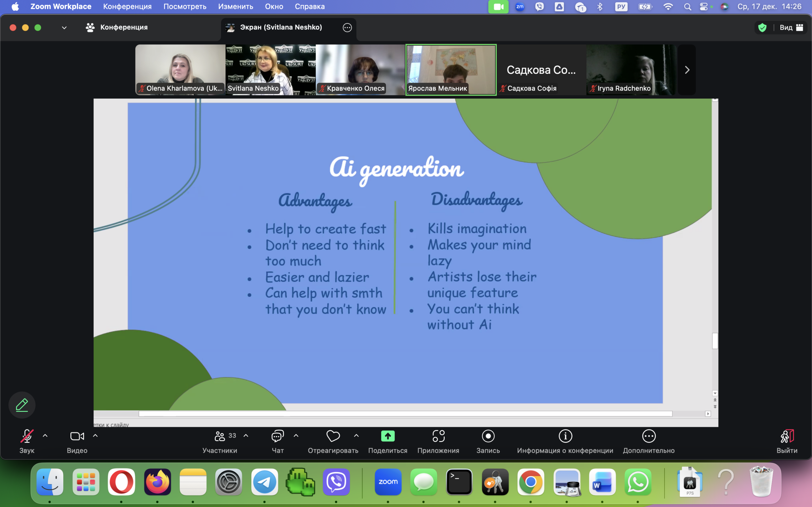Viewport: 812px width, 507px height.
Task: Switch to the Svitlana Neshko screen tab
Action: click(x=280, y=28)
